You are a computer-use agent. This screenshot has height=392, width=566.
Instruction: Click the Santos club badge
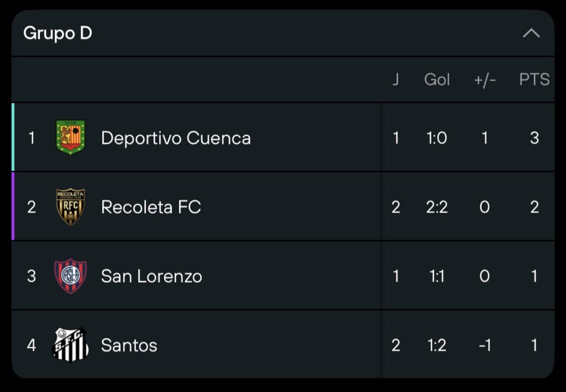[x=71, y=345]
